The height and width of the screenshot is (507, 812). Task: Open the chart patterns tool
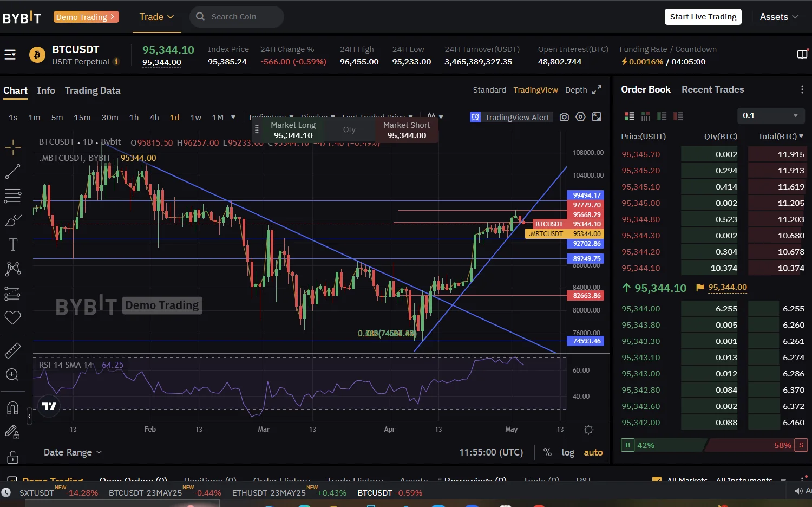(13, 269)
